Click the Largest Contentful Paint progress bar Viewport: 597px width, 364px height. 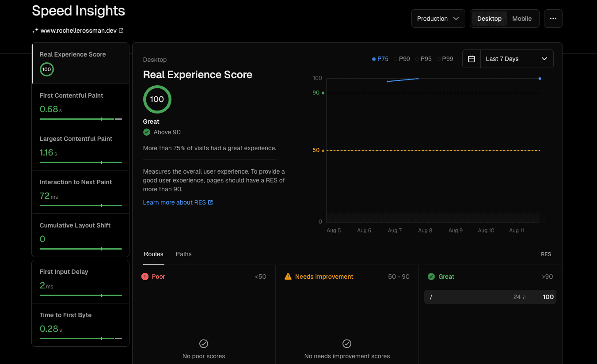(x=81, y=162)
